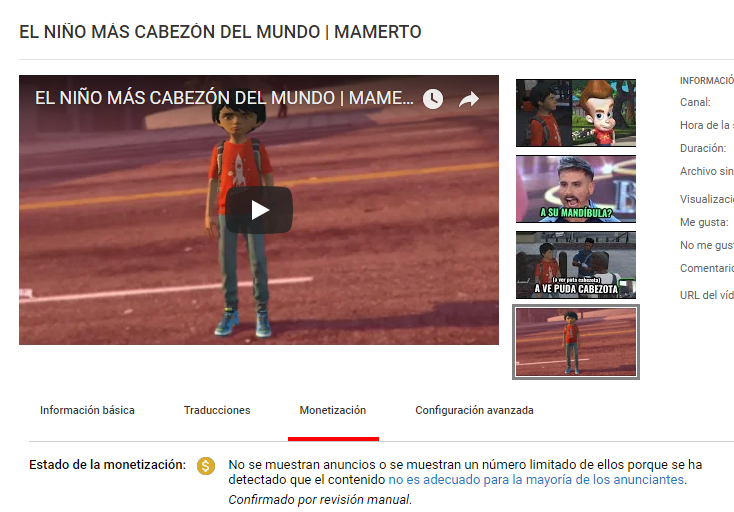Choose the 'A VE PUDA CABEZOTA' thumbnail

(576, 265)
